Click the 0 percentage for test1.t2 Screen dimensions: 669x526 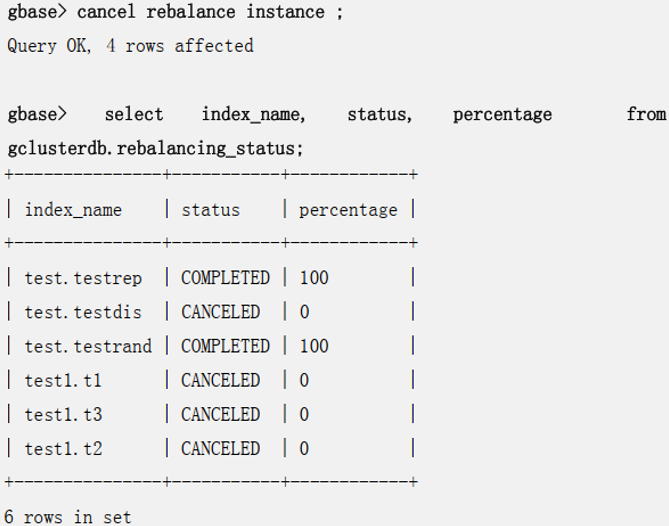(x=304, y=449)
